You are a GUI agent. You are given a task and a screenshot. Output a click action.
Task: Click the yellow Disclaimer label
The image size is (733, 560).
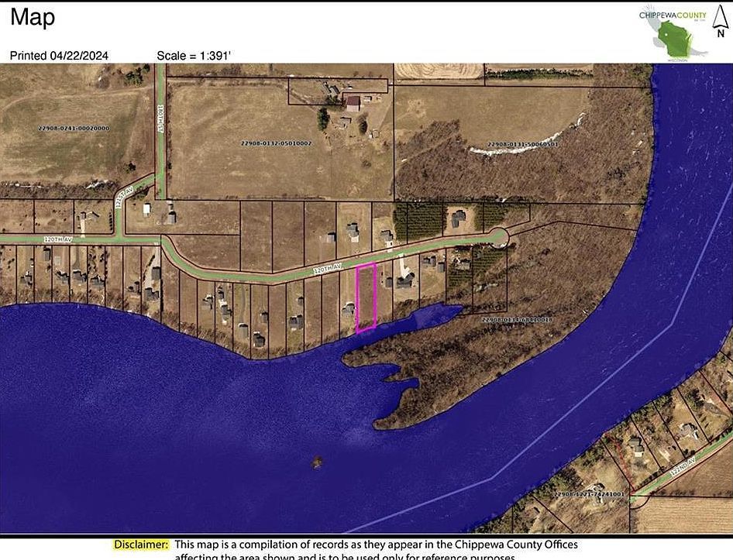pos(141,544)
